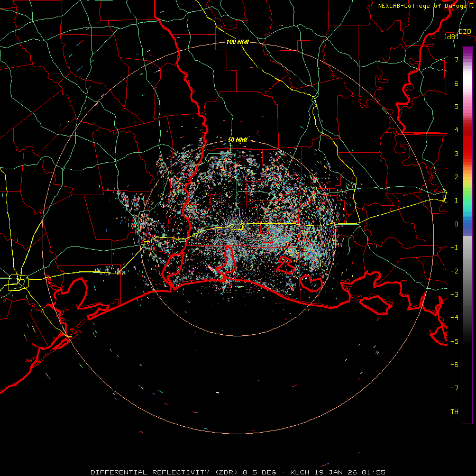Click the "19 JAN 26 01:55" timestamp
This screenshot has width=476, height=476.
(x=350, y=472)
